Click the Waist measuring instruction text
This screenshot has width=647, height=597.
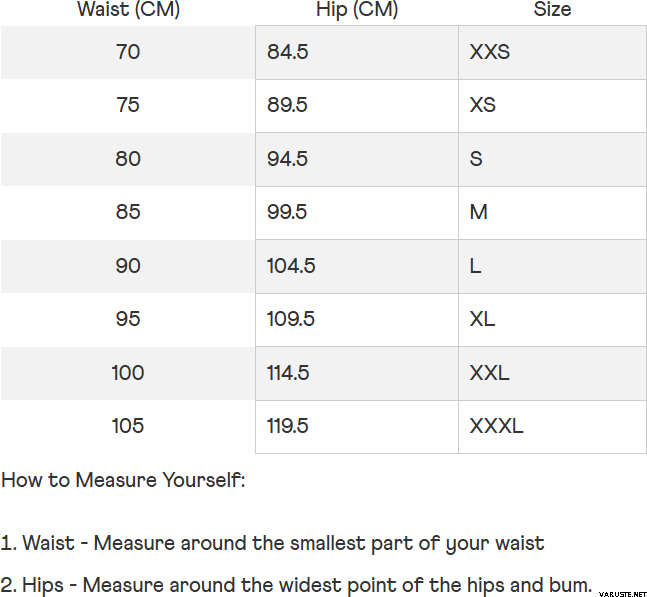coord(273,544)
